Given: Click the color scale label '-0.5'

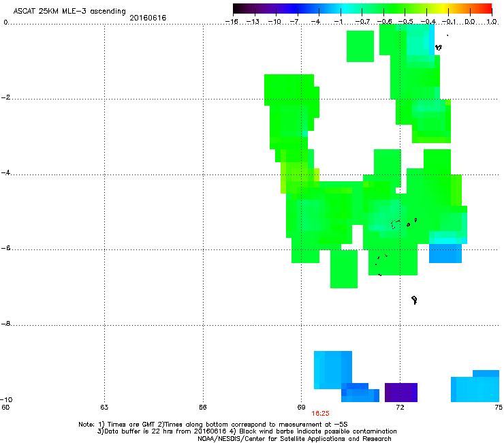Looking at the screenshot, I should [406, 22].
